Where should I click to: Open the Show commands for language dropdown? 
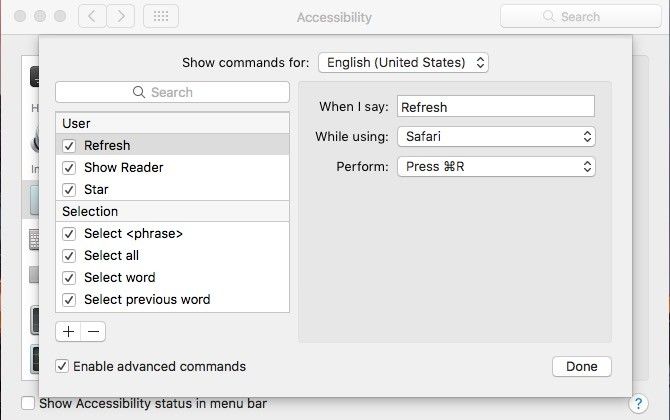403,62
